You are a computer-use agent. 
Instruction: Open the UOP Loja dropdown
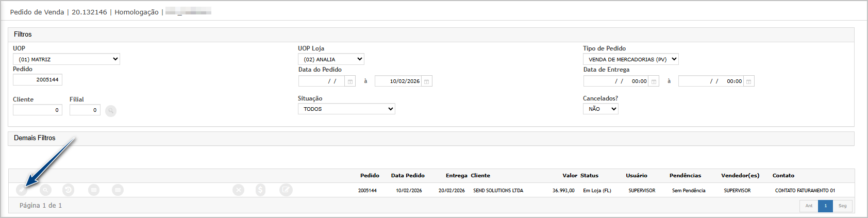pos(331,59)
